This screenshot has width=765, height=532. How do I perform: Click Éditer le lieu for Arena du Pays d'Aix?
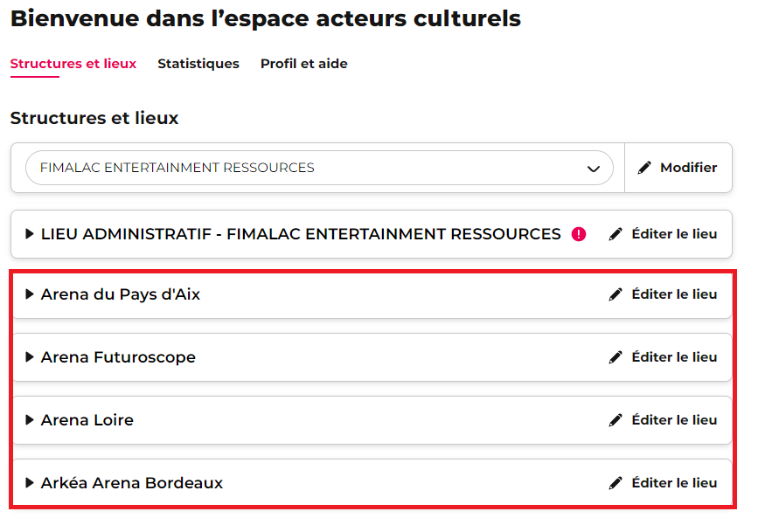(x=663, y=294)
